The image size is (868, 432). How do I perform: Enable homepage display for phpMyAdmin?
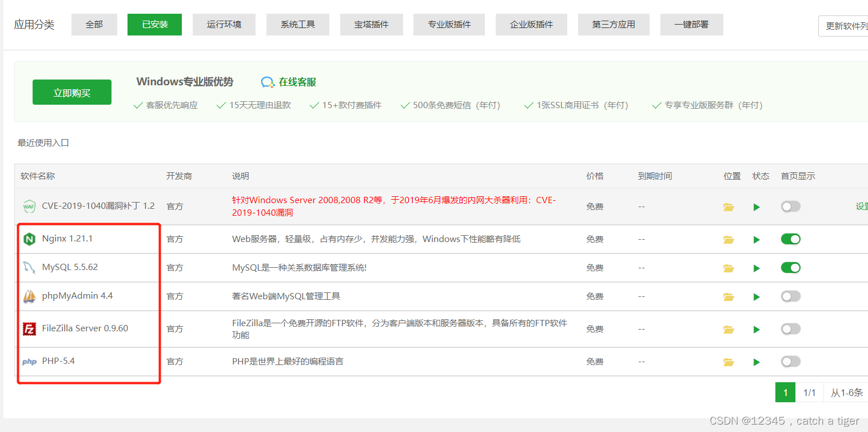[791, 296]
